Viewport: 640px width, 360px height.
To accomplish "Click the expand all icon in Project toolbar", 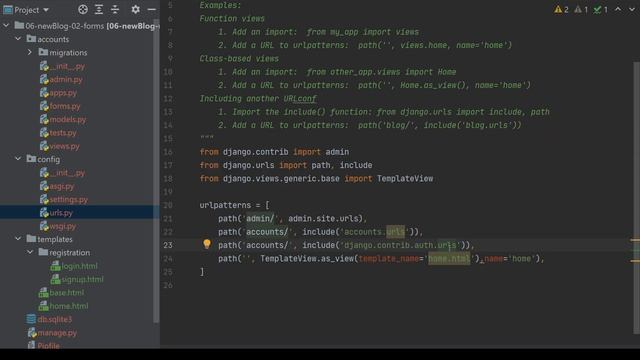I will pyautogui.click(x=99, y=9).
